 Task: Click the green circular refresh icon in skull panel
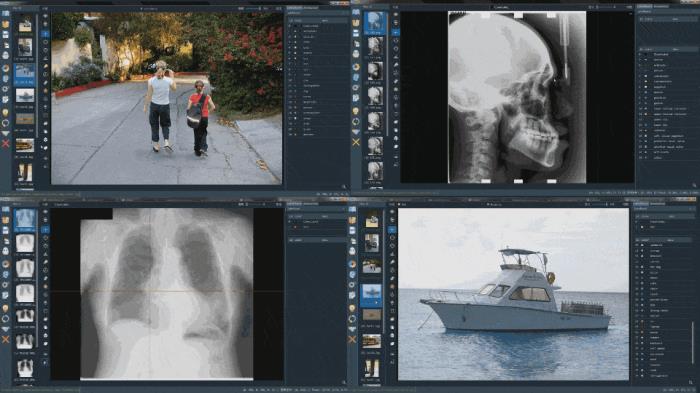click(x=356, y=121)
